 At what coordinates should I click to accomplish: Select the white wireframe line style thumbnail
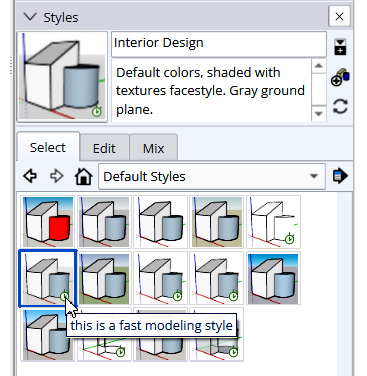coord(273,222)
